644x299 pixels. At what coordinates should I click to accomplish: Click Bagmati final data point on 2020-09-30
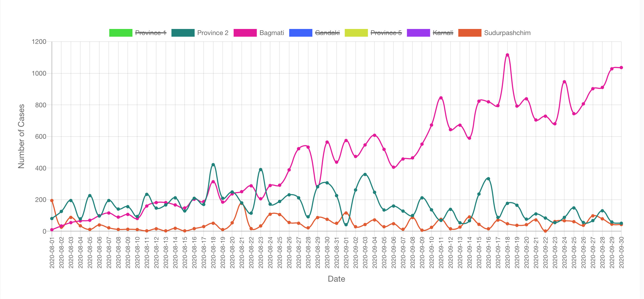coord(621,68)
